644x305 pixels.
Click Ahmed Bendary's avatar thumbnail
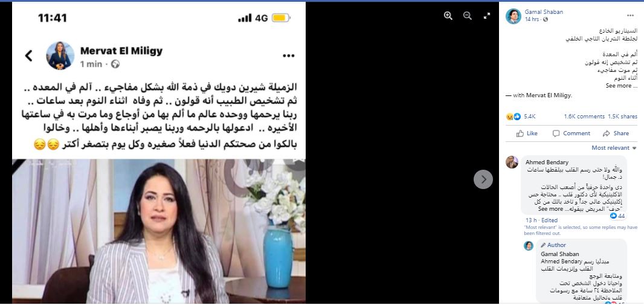coord(512,162)
